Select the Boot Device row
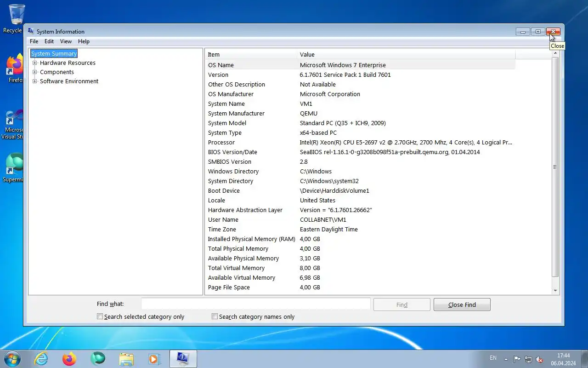This screenshot has width=588, height=368. [x=360, y=191]
